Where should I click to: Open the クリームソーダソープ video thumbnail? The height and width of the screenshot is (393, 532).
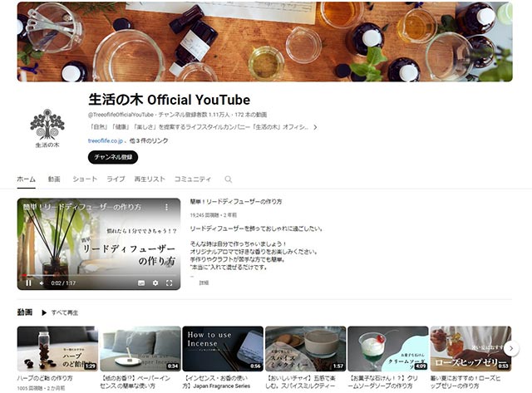pos(388,349)
